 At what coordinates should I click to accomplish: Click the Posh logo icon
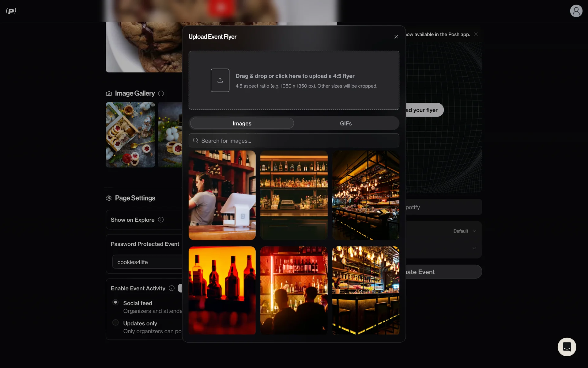click(11, 11)
